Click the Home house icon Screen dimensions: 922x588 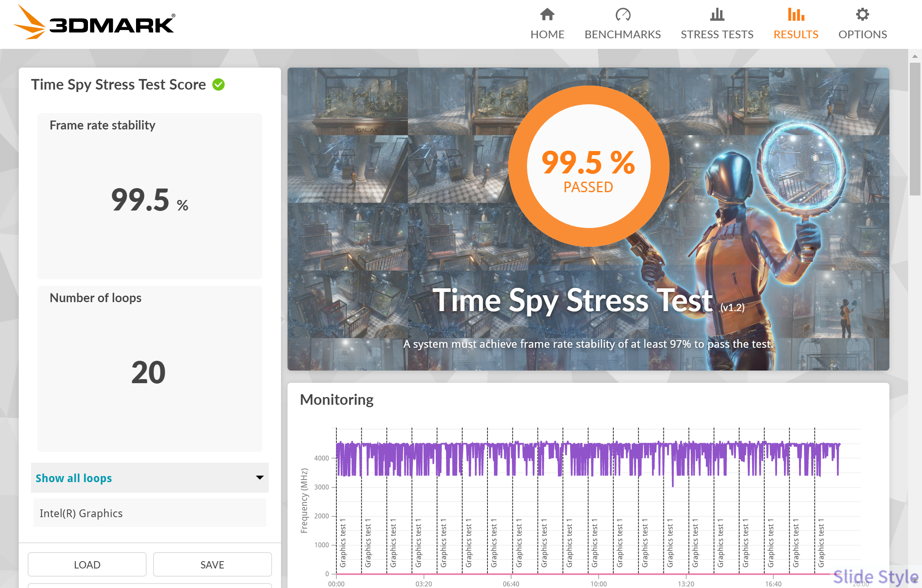pyautogui.click(x=547, y=15)
